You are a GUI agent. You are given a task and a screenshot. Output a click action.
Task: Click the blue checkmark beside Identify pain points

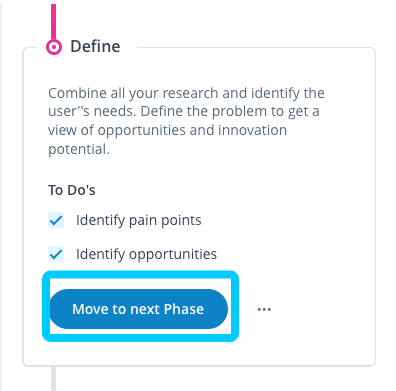pos(56,220)
